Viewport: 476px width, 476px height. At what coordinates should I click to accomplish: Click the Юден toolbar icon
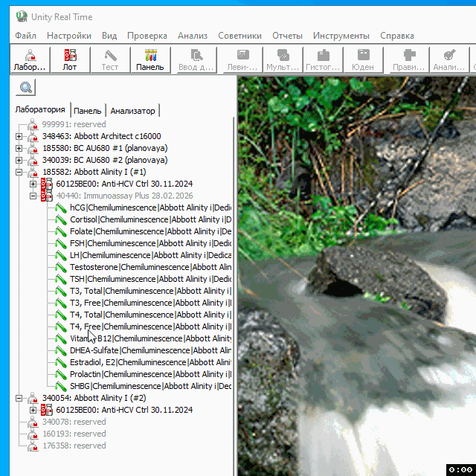pos(363,59)
